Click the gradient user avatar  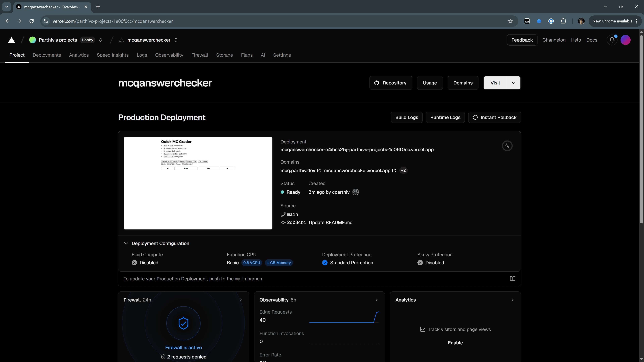click(625, 40)
